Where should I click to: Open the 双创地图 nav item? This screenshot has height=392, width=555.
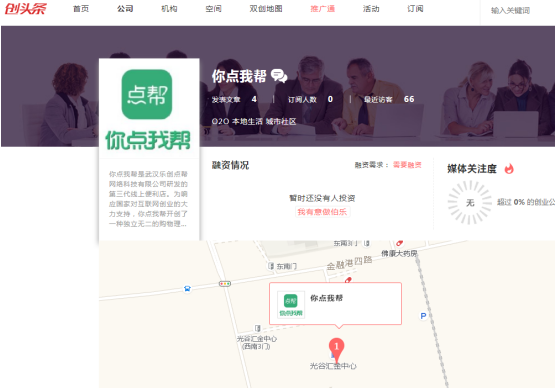coord(266,9)
